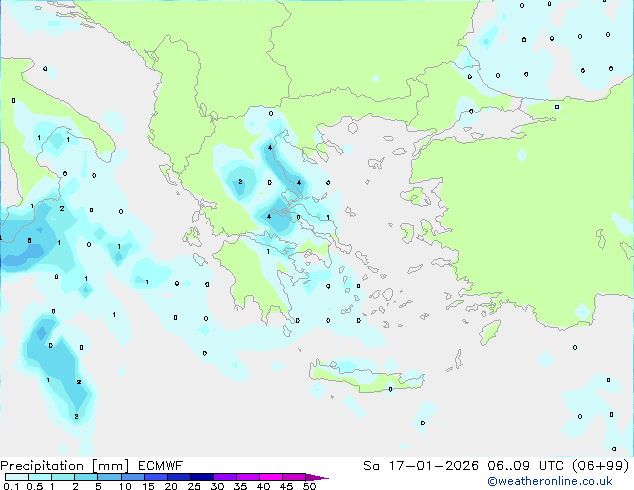Select the 0.1–0.5 mm legend color swatch
Viewport: 634px width, 490px height.
coord(17,477)
